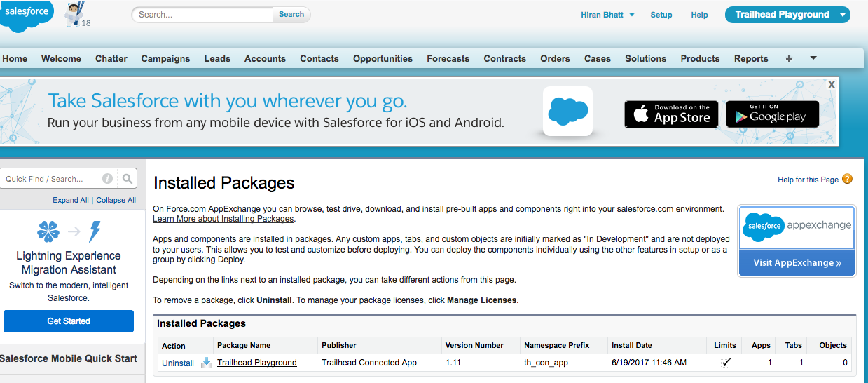Click the Limits checkmark for Trailhead Playground
Image resolution: width=868 pixels, height=383 pixels.
coord(726,363)
